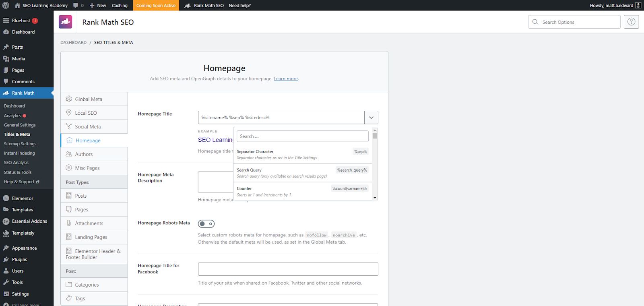Click the Posts post-type icon
This screenshot has width=644, height=306.
tap(69, 196)
